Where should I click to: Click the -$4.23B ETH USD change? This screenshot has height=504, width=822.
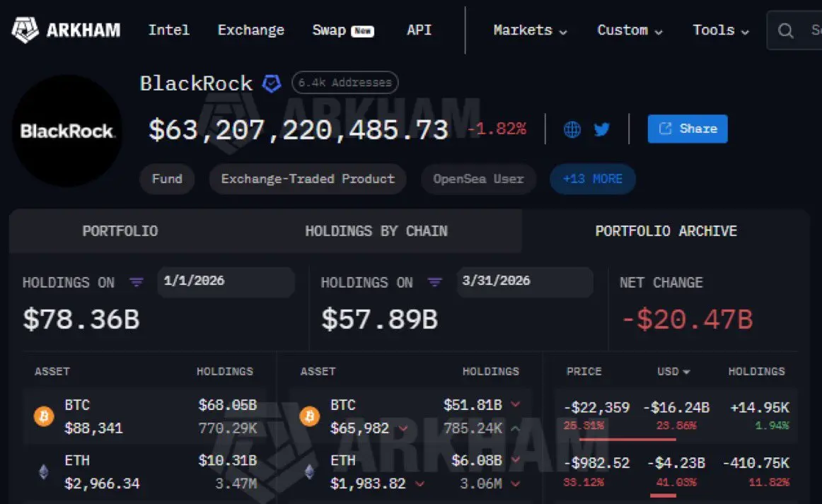click(676, 463)
